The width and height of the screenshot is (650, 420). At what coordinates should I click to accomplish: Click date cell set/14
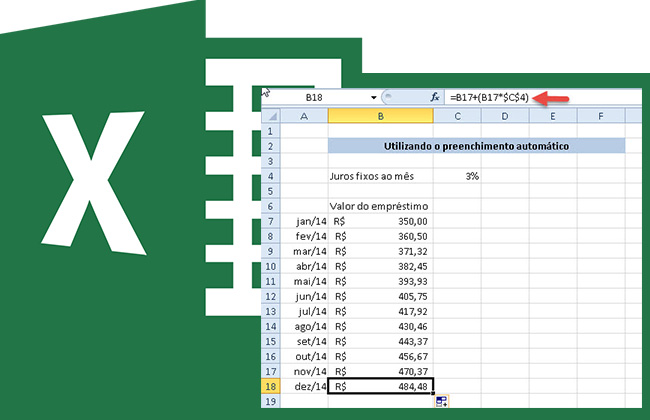pos(304,341)
